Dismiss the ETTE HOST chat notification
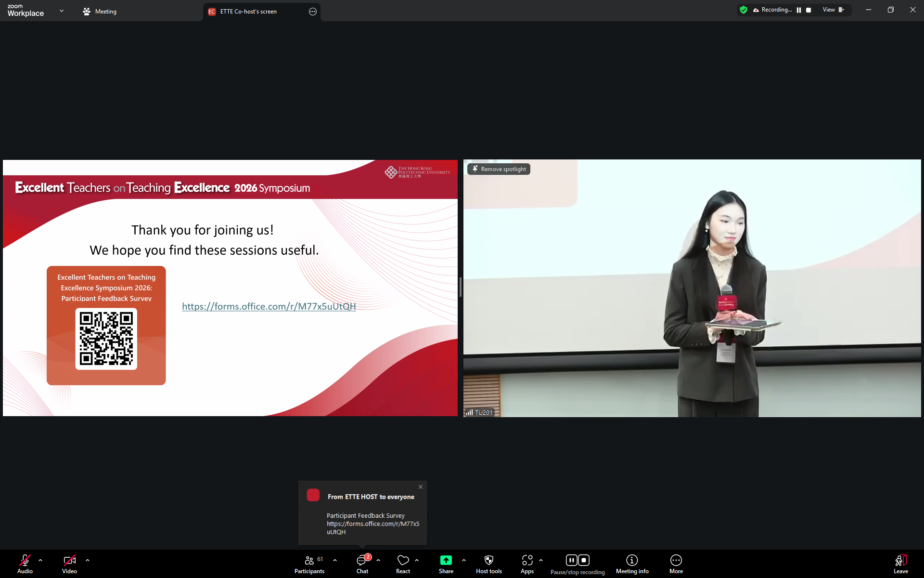 [421, 486]
